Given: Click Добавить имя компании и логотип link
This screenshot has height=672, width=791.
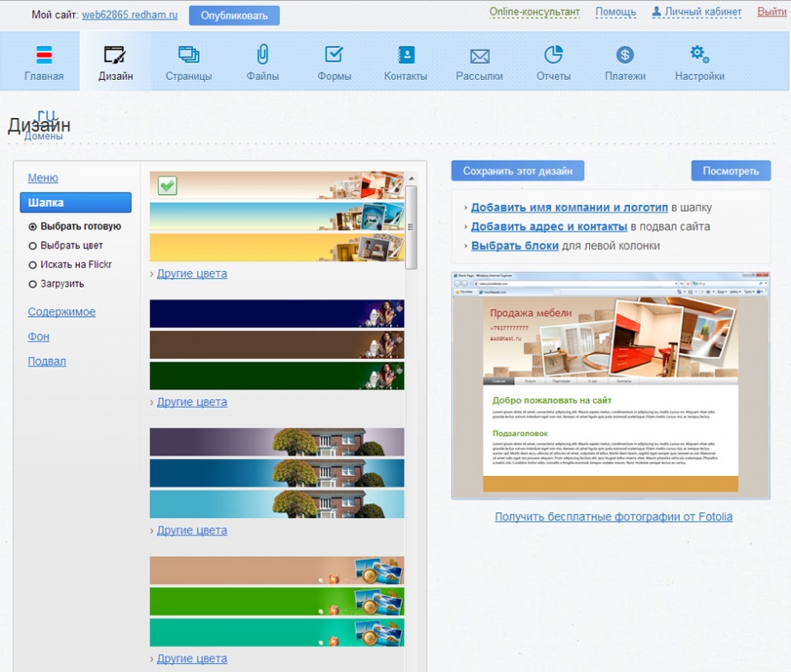Looking at the screenshot, I should (x=569, y=208).
